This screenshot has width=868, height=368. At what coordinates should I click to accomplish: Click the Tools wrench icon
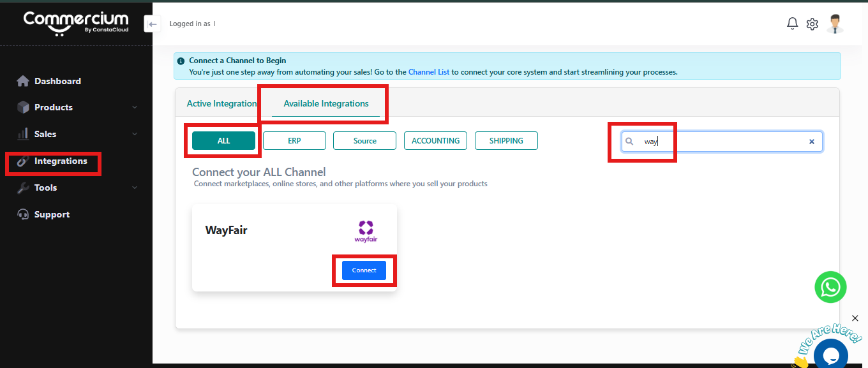[x=23, y=188]
